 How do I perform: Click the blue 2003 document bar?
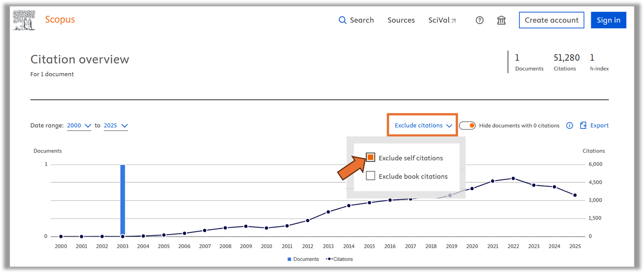(123, 200)
